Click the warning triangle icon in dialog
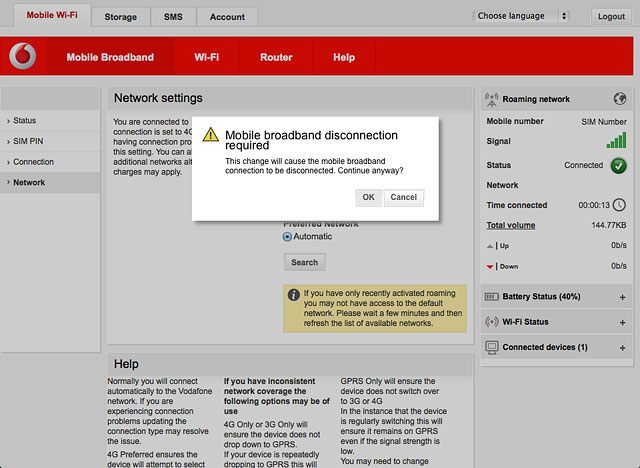This screenshot has height=468, width=640. click(211, 134)
